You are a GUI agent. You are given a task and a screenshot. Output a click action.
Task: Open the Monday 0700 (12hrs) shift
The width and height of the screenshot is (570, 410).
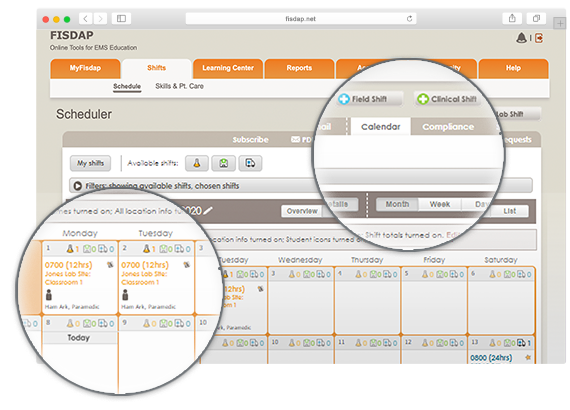(x=68, y=265)
